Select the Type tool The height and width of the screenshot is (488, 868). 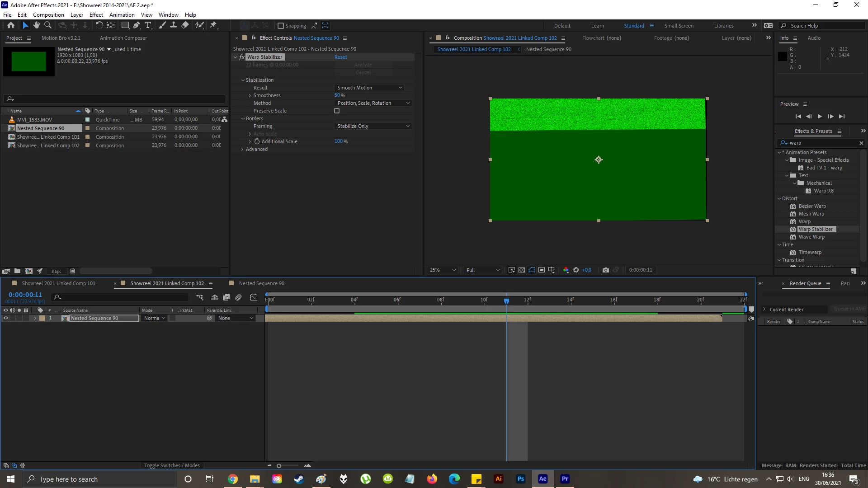point(148,25)
